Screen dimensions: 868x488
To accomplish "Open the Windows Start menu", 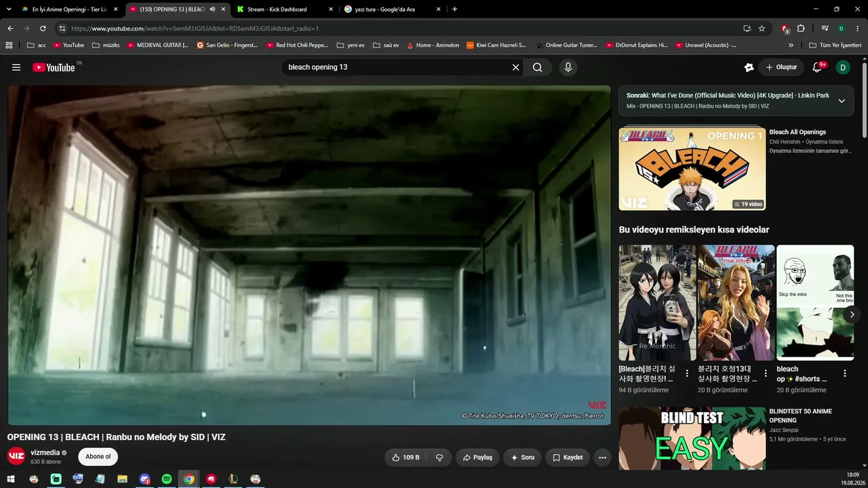I will [11, 479].
